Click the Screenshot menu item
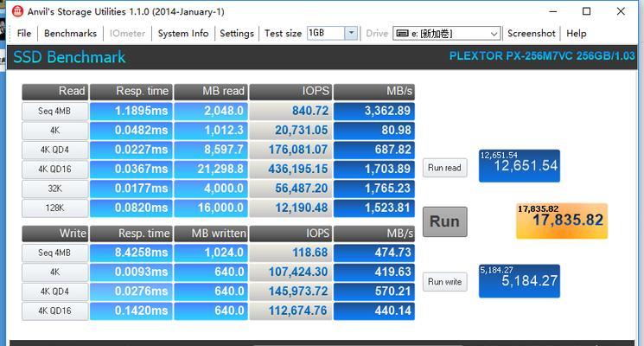Screen dimensions: 644x346 pos(531,33)
